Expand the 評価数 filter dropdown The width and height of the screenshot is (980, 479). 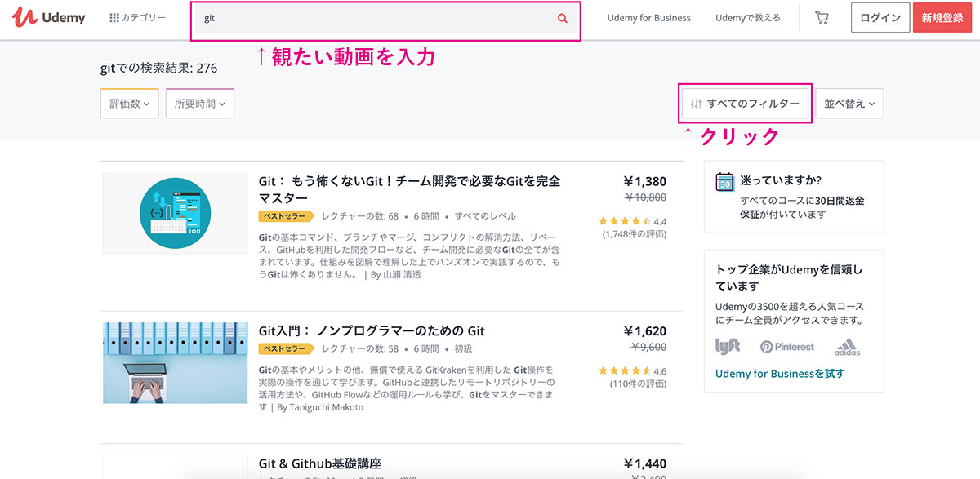click(x=129, y=104)
